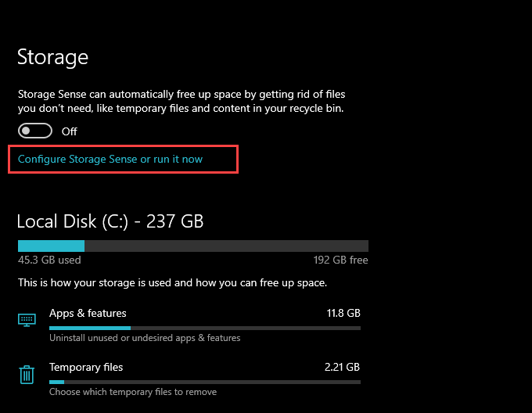This screenshot has height=413, width=532.
Task: Click the Local Disk (C:) - 237 GB heading
Action: click(110, 221)
